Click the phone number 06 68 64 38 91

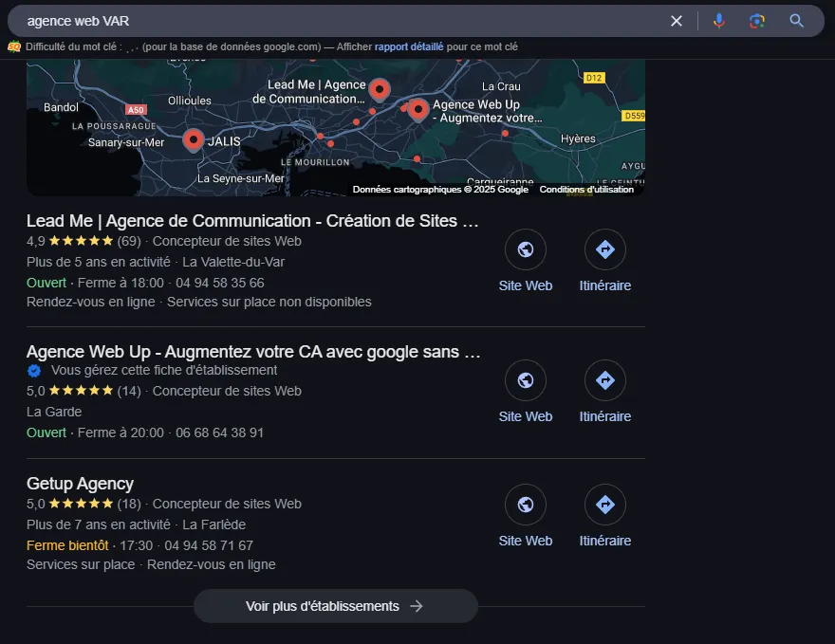pyautogui.click(x=220, y=432)
